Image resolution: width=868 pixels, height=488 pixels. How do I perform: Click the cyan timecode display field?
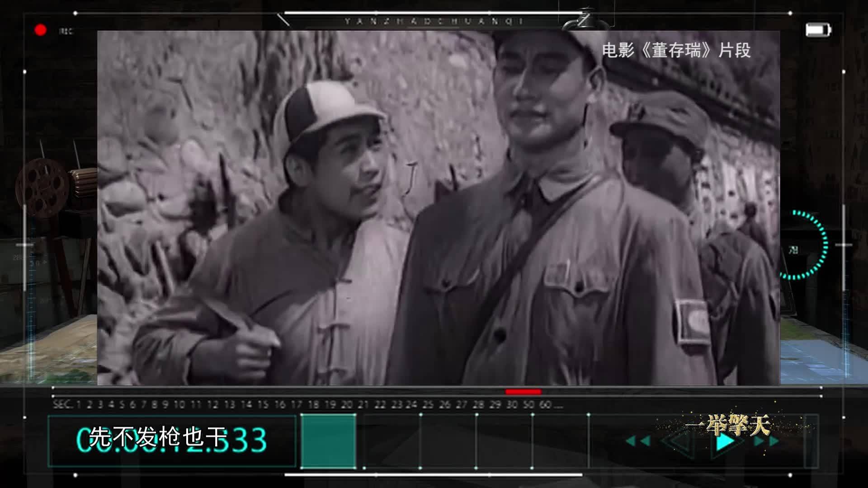(x=172, y=441)
